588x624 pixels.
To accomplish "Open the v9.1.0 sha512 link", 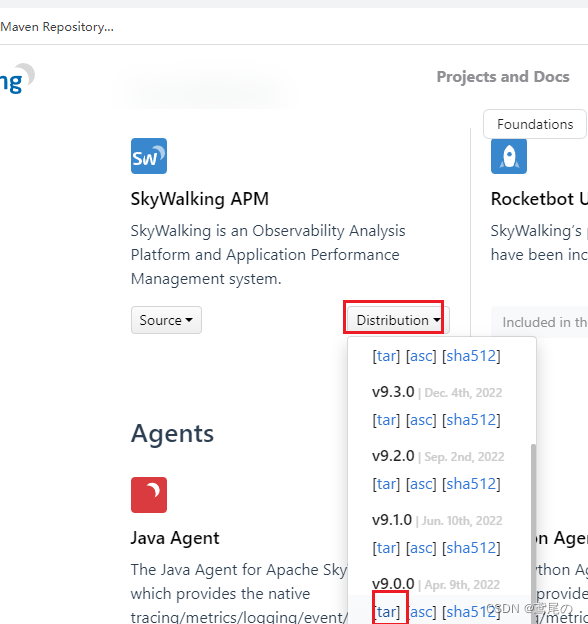I will pos(471,548).
